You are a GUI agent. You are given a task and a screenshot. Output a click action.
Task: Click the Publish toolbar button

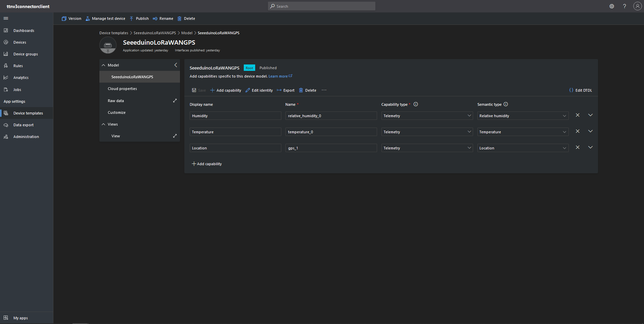click(139, 19)
